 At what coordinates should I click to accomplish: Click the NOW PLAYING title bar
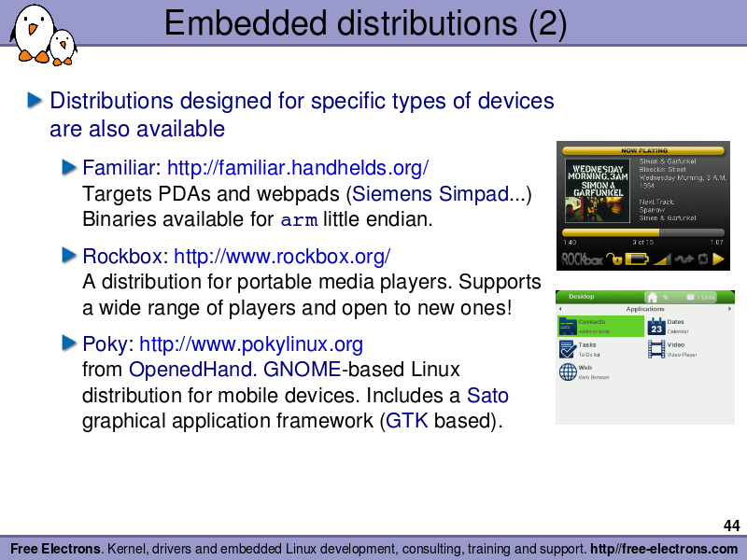click(643, 150)
